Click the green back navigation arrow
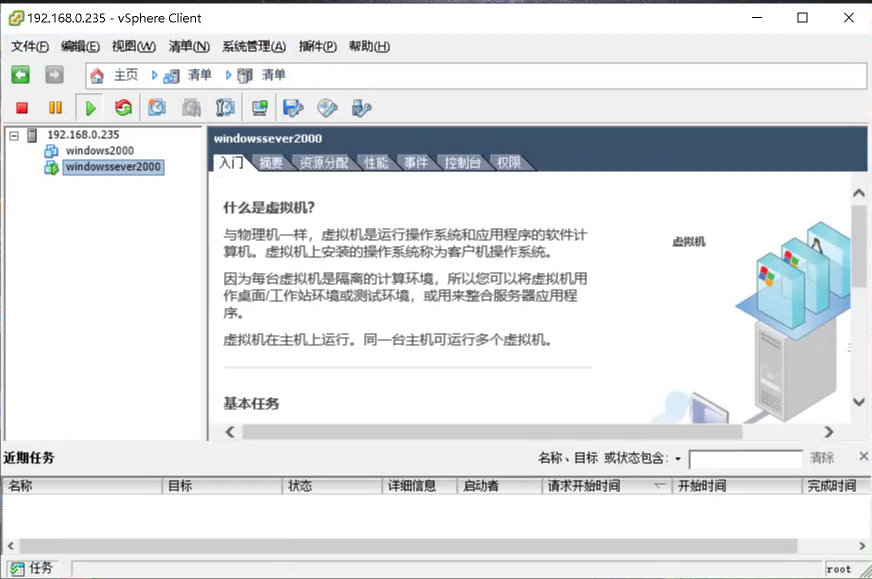Viewport: 872px width, 579px height. coord(21,75)
